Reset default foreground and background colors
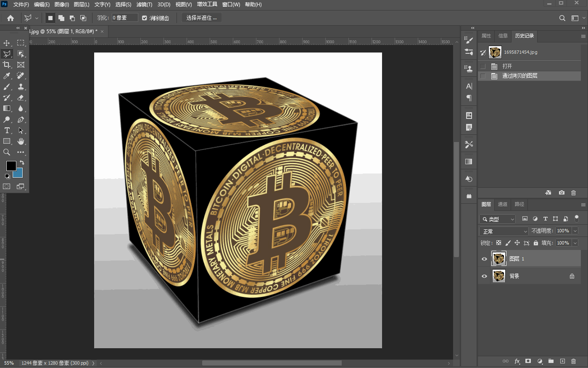This screenshot has width=588, height=368. (x=7, y=176)
